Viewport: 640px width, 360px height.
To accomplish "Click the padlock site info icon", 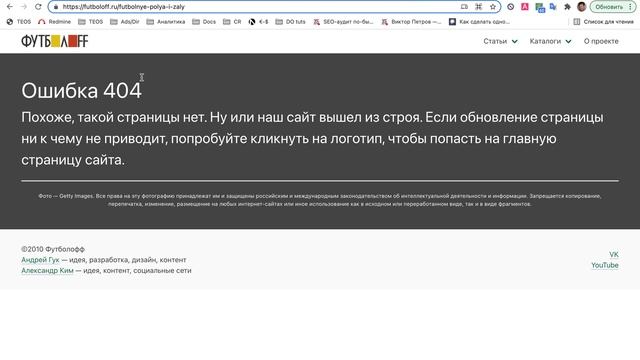I will (56, 7).
